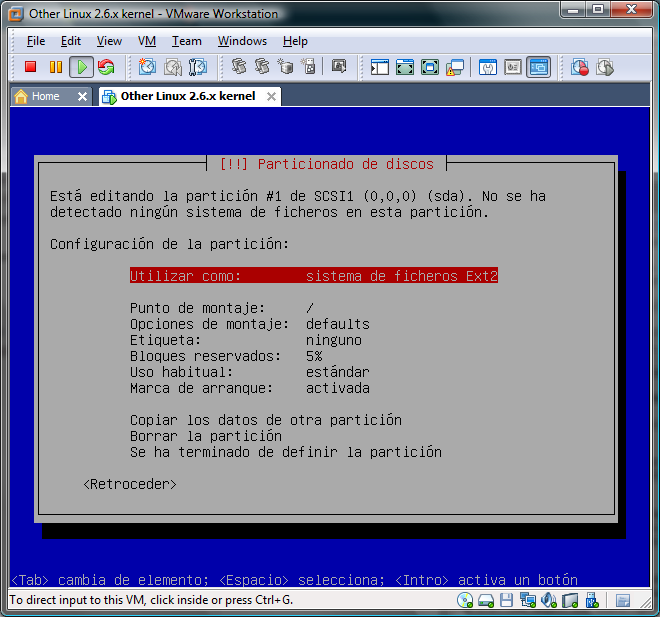This screenshot has width=660, height=617.
Task: Open the File menu
Action: 36,41
